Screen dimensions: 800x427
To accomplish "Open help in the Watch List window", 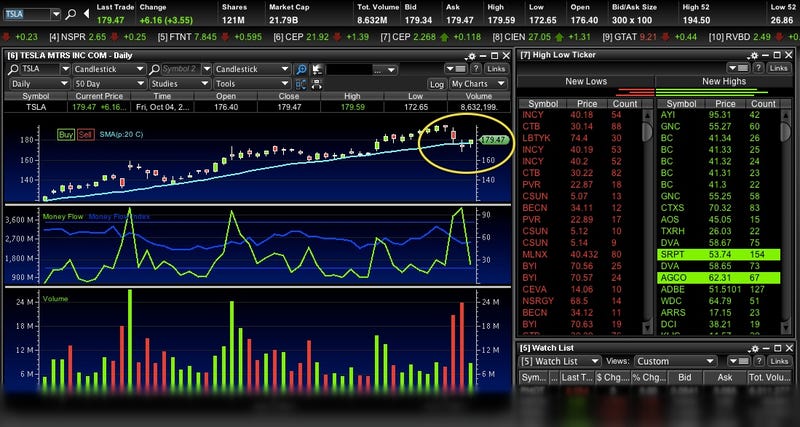I will pos(759,361).
